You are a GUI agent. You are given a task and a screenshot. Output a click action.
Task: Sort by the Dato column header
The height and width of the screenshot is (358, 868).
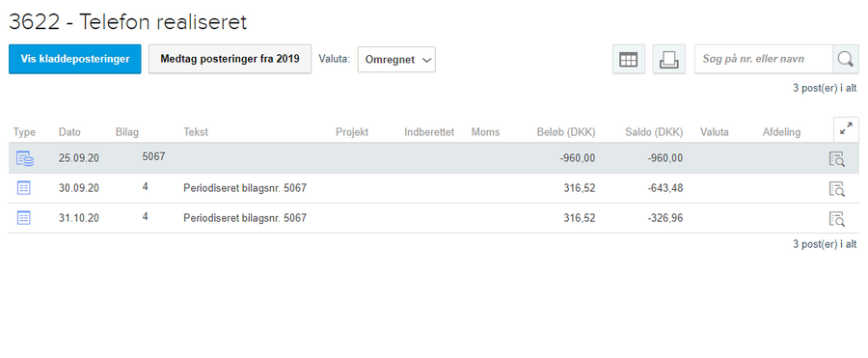[69, 132]
